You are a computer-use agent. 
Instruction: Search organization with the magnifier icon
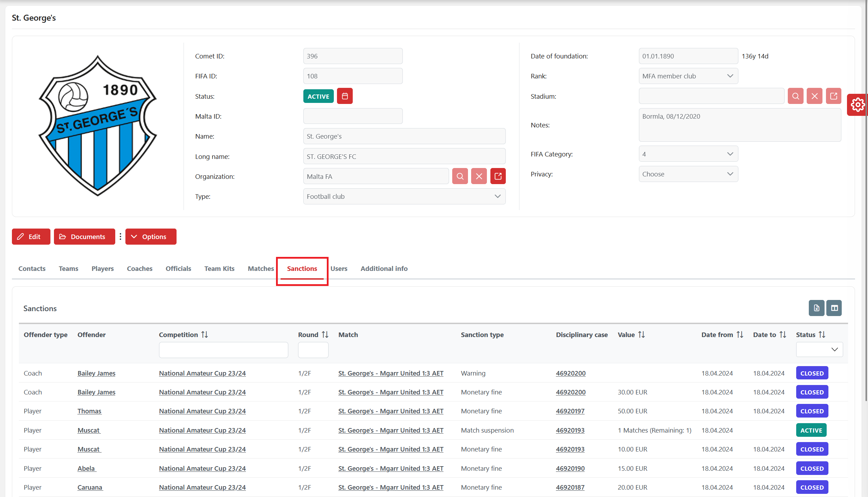460,176
